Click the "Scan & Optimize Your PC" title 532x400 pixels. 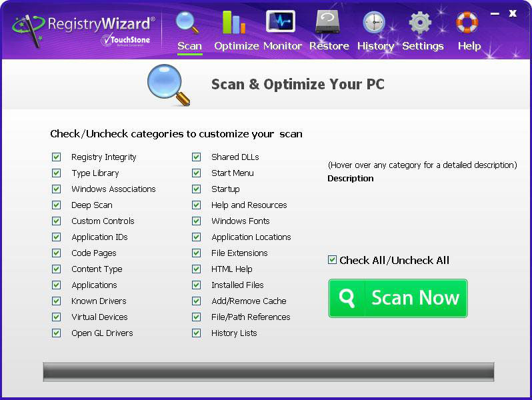point(298,85)
